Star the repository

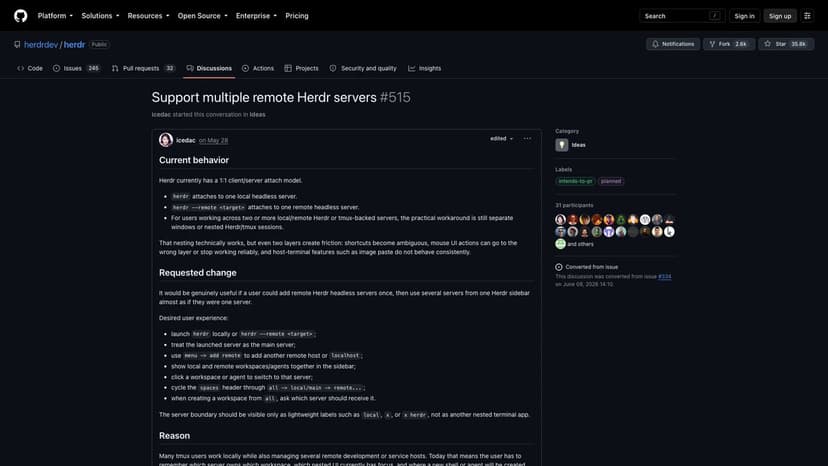coord(786,44)
